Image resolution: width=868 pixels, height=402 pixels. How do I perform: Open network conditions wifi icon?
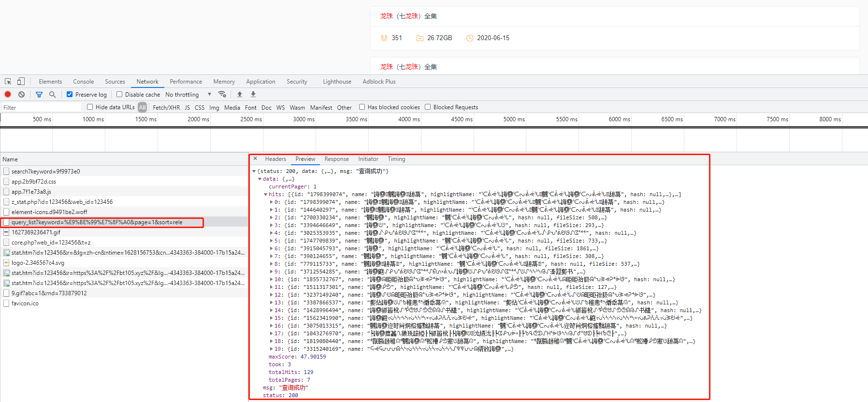[x=222, y=95]
